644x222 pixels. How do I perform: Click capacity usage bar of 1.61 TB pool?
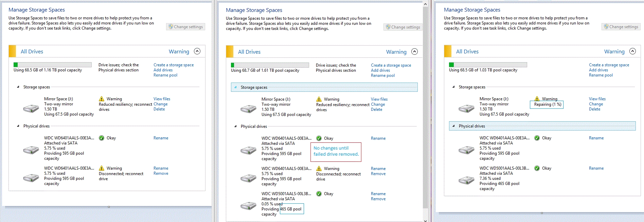coord(270,65)
